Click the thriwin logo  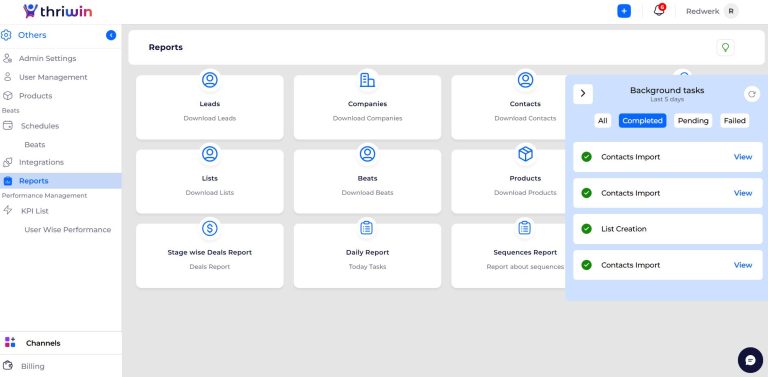[x=57, y=11]
